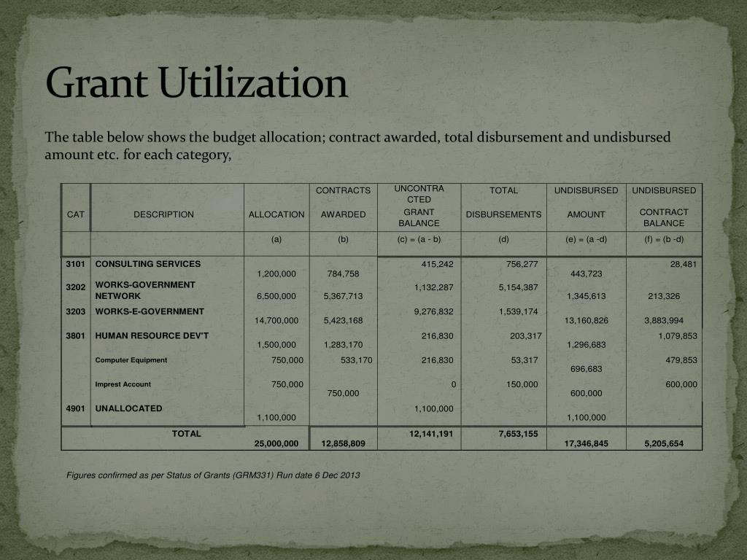This screenshot has height=560, width=747.
Task: Select 'CONSULTING SERVICES' description
Action: click(147, 264)
